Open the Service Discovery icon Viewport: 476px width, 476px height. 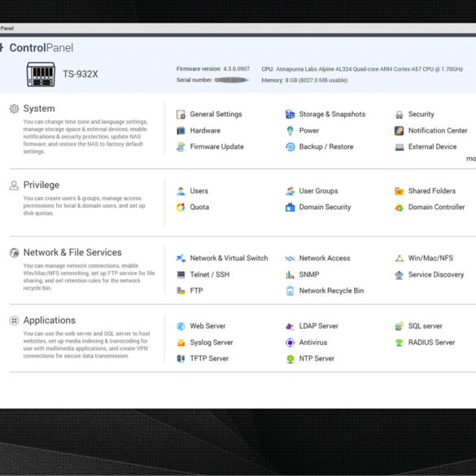(x=400, y=275)
